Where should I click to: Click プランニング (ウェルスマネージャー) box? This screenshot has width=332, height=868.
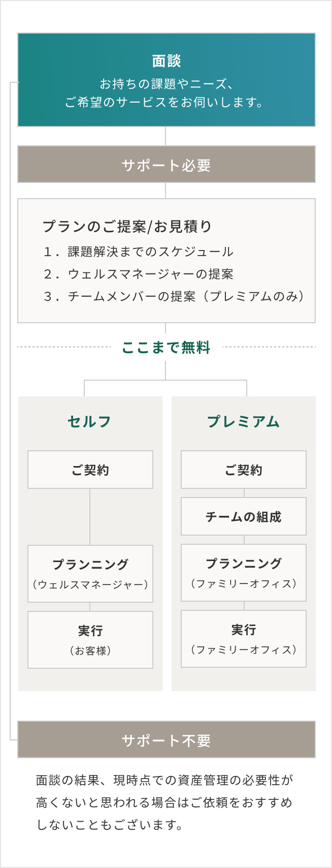90,574
